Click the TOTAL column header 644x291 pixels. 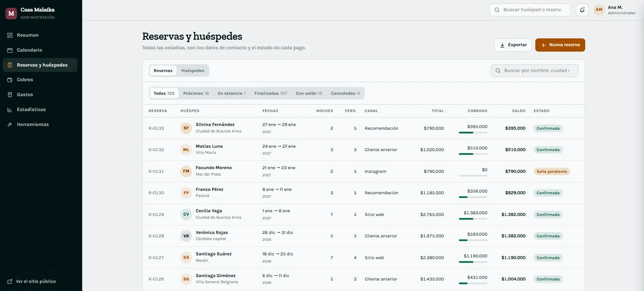pyautogui.click(x=437, y=111)
